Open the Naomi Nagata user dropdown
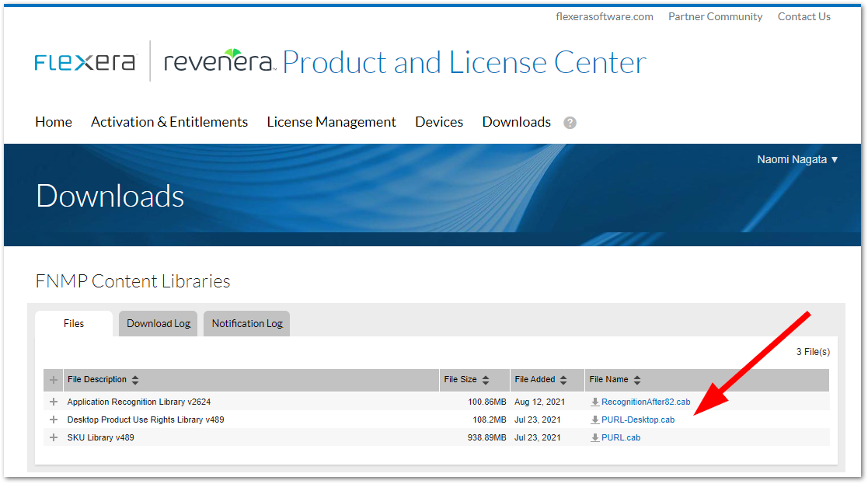868x484 pixels. click(797, 159)
